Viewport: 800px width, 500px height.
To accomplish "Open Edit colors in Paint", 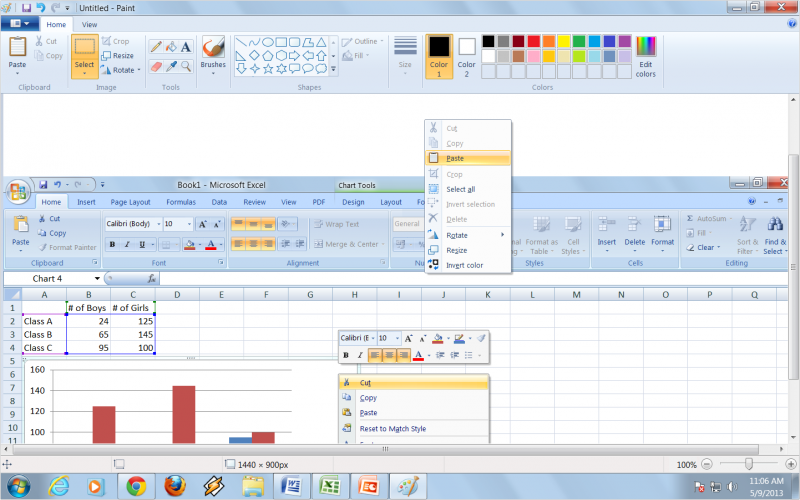I will click(646, 56).
